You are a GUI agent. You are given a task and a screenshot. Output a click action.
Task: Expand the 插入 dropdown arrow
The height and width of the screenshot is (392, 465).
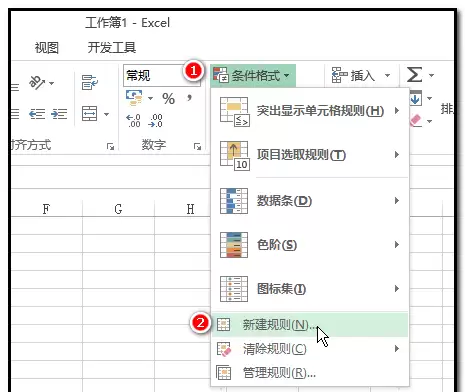tap(387, 75)
